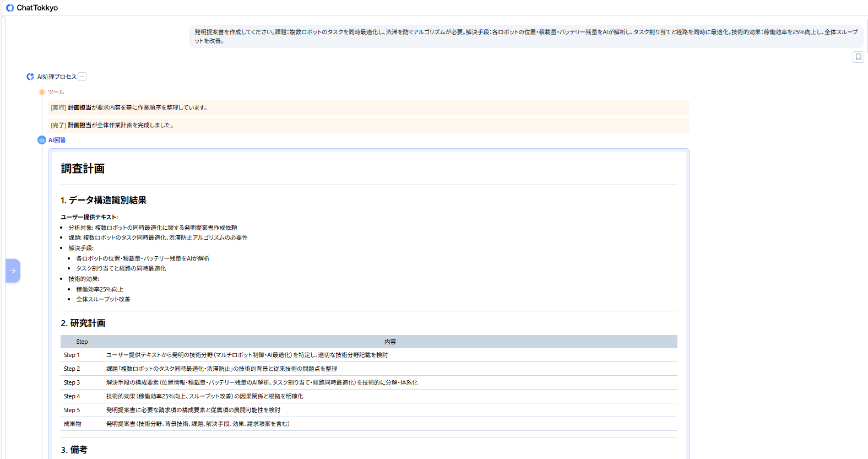
Task: Collapse the AI処理プロセス section
Action: (82, 77)
